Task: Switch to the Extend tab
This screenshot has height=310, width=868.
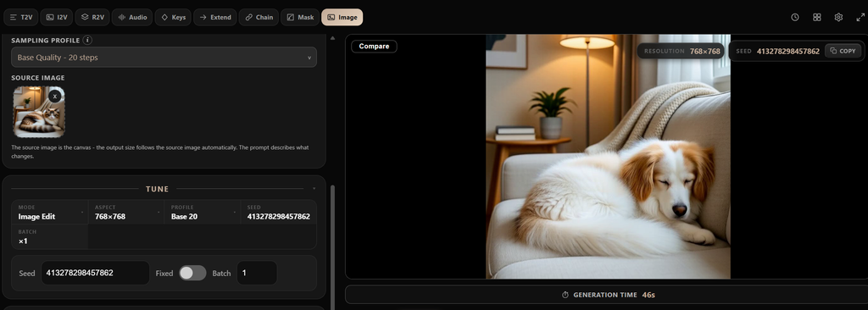Action: 215,17
